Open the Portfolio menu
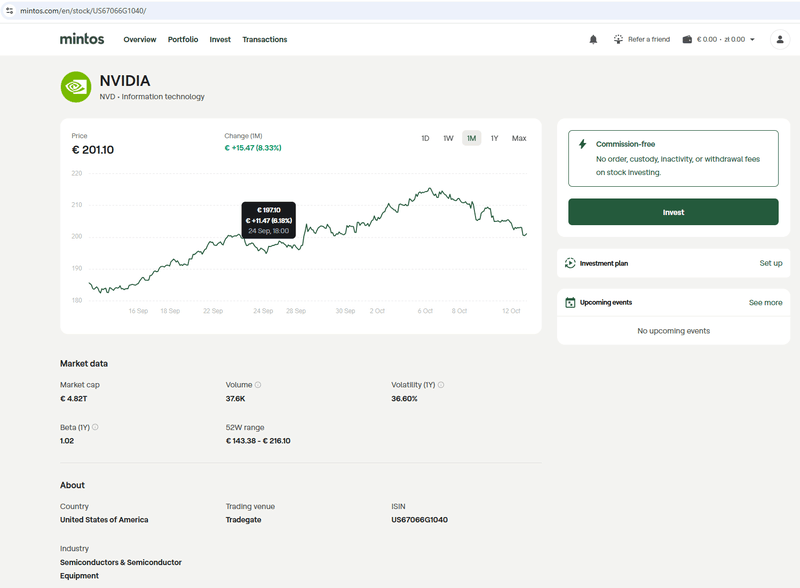The width and height of the screenshot is (800, 588). (183, 39)
